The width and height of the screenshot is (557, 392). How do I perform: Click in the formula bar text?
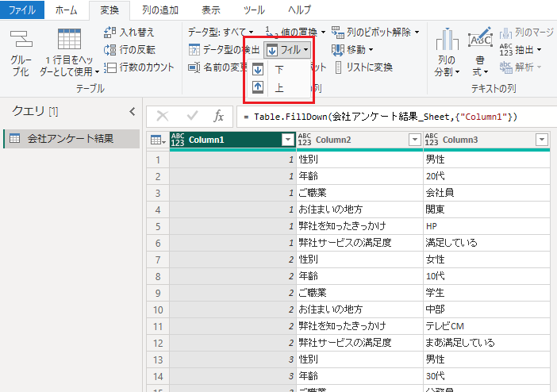coord(381,117)
